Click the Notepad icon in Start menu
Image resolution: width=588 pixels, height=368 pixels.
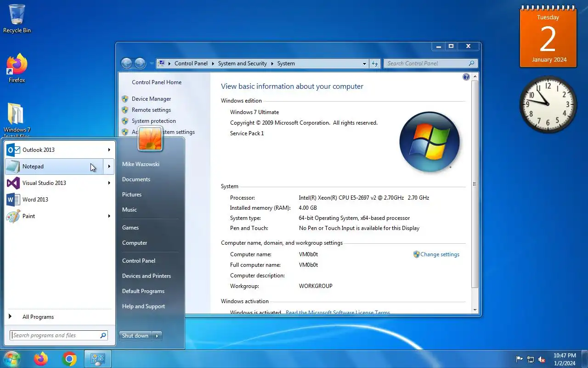pyautogui.click(x=13, y=167)
